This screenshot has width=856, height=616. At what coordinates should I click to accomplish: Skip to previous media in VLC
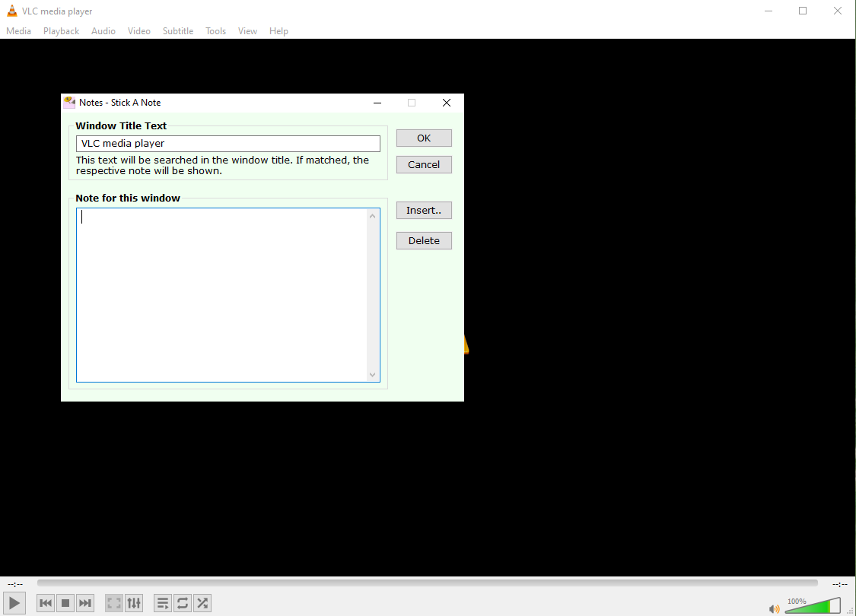click(46, 603)
